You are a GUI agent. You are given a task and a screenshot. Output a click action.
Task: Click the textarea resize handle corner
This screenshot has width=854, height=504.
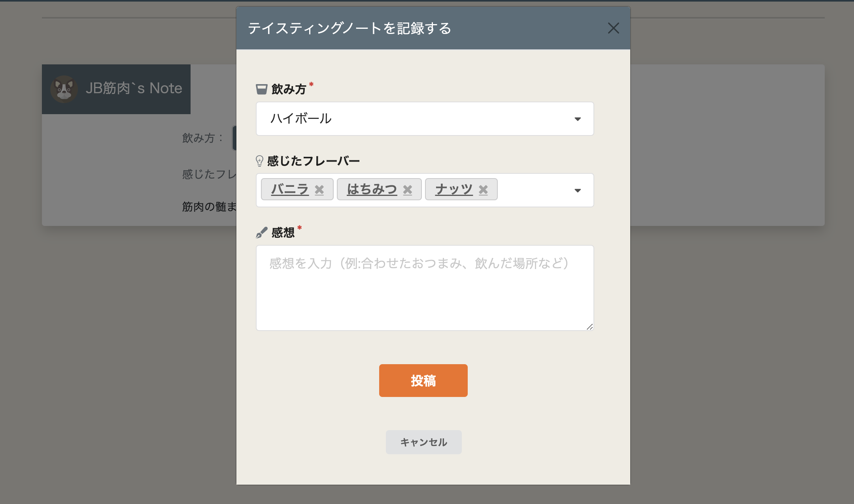click(x=590, y=327)
